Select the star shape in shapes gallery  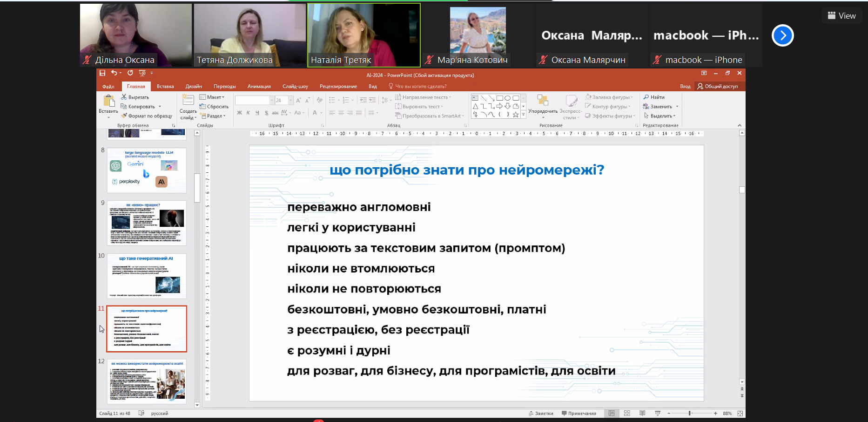(515, 115)
